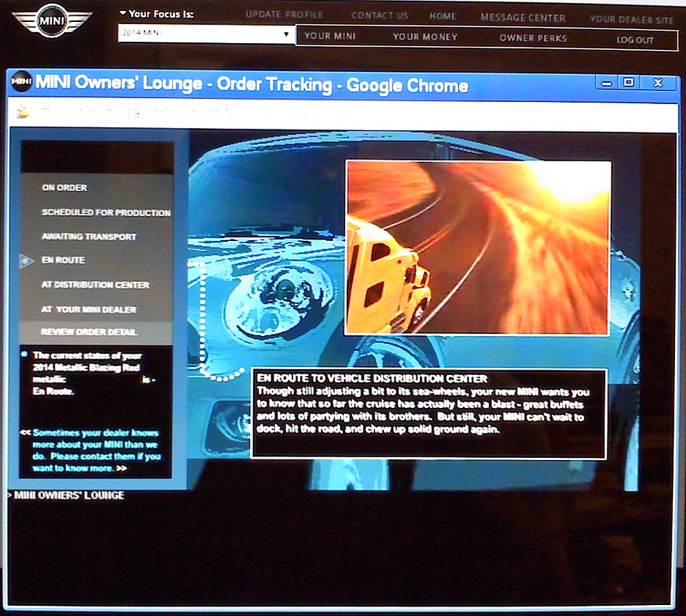This screenshot has height=616, width=686.
Task: Close the Order Tracking window
Action: [x=658, y=83]
